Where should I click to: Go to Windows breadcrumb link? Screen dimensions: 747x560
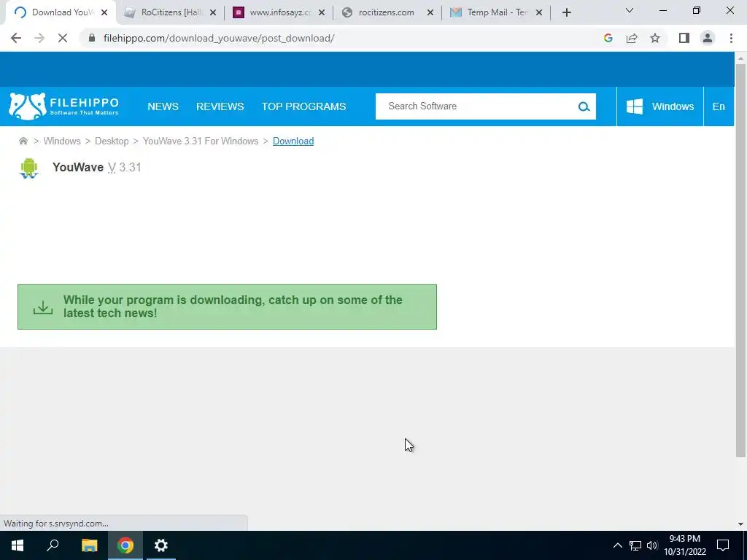[x=62, y=141]
